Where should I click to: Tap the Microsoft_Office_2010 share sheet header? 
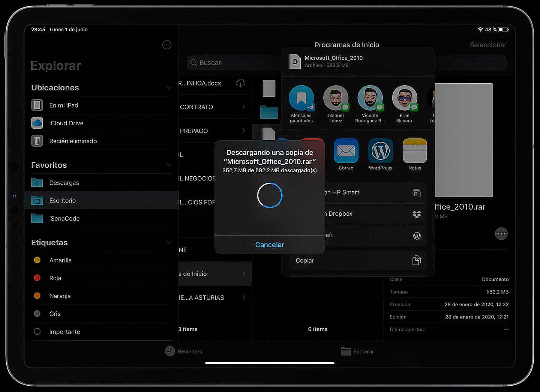[358, 62]
